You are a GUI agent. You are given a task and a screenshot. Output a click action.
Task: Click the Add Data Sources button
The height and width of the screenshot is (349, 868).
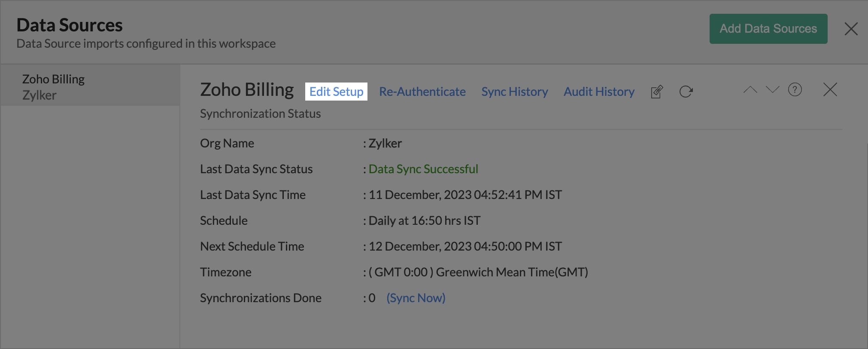[x=768, y=29]
